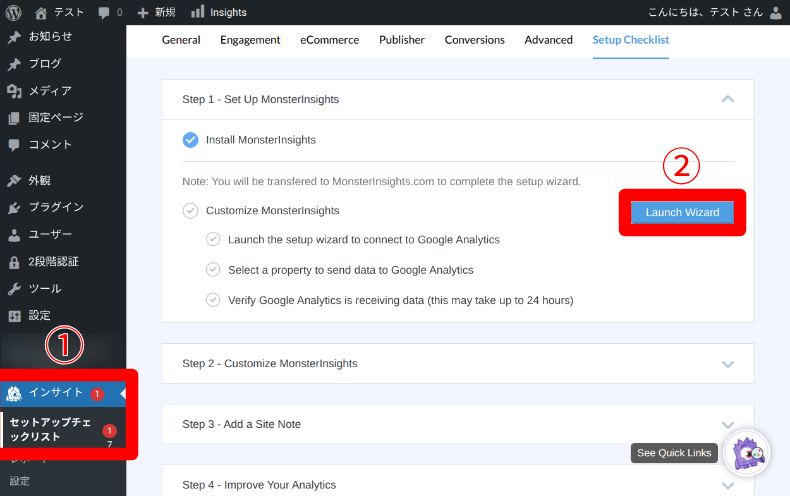Image resolution: width=790 pixels, height=496 pixels.
Task: Open the メディア media menu
Action: [x=49, y=91]
